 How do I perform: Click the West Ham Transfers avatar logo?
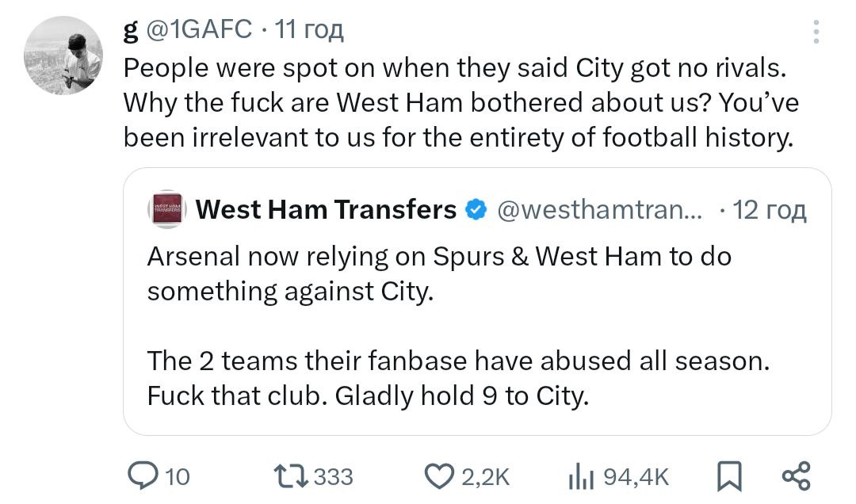[x=166, y=210]
